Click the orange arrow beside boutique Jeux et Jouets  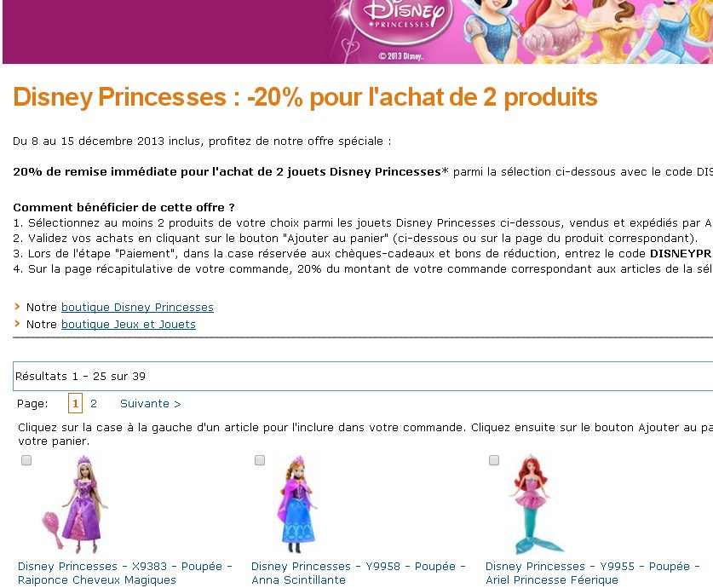[17, 323]
